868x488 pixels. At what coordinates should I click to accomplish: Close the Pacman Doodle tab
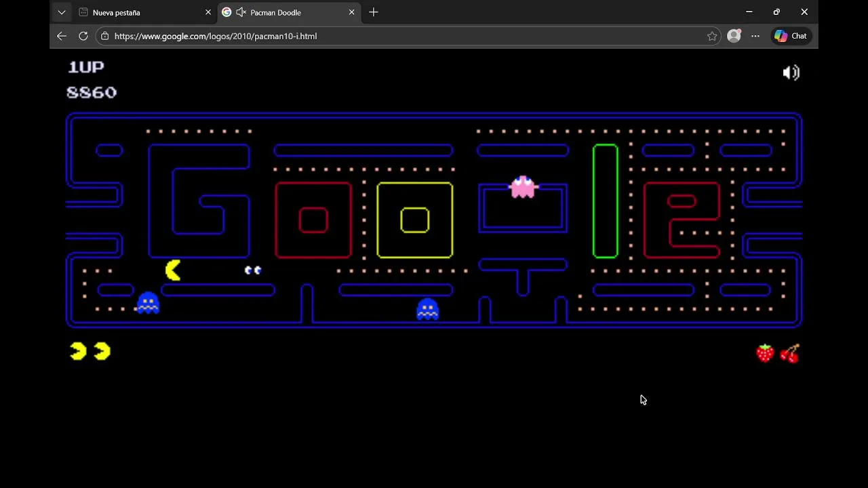(351, 12)
